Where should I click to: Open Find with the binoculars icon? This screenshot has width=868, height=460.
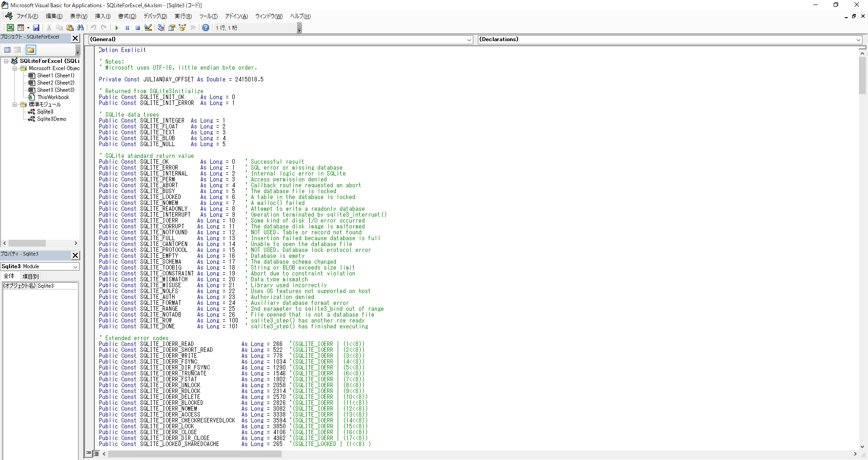[80, 28]
